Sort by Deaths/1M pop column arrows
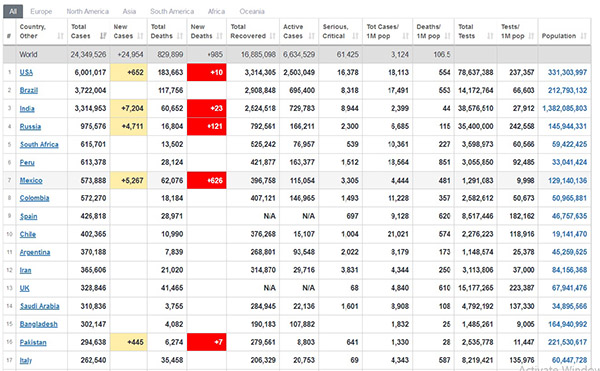The width and height of the screenshot is (600, 371). pos(447,36)
